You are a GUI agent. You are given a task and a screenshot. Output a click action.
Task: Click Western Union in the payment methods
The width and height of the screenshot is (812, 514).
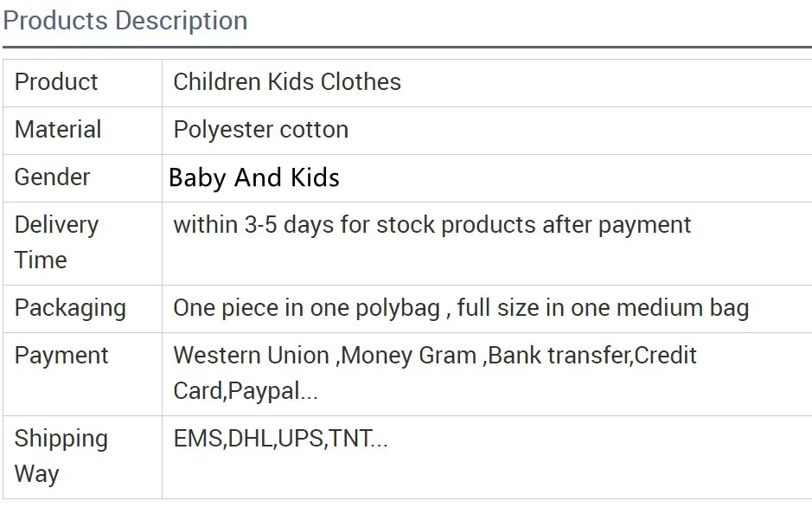click(x=251, y=356)
